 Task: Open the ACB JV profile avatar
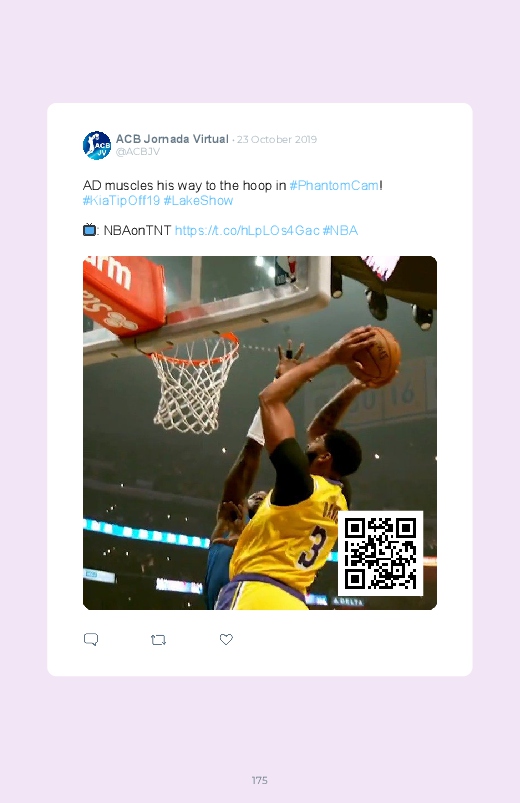(x=97, y=145)
